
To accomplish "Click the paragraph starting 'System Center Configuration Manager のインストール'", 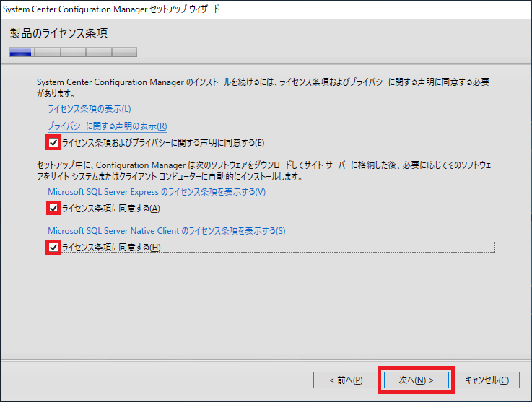I will pos(263,87).
